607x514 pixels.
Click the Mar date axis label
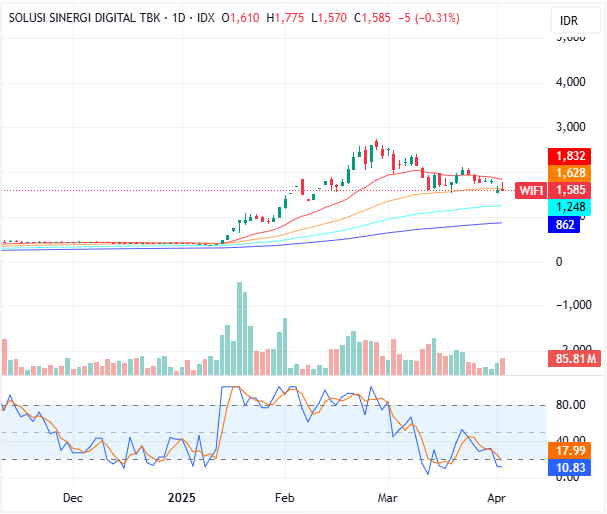[x=388, y=498]
